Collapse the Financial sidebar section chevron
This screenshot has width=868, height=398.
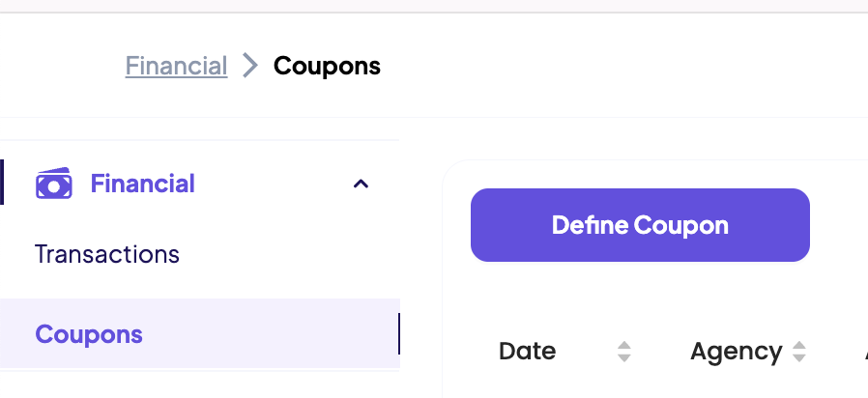click(x=361, y=184)
